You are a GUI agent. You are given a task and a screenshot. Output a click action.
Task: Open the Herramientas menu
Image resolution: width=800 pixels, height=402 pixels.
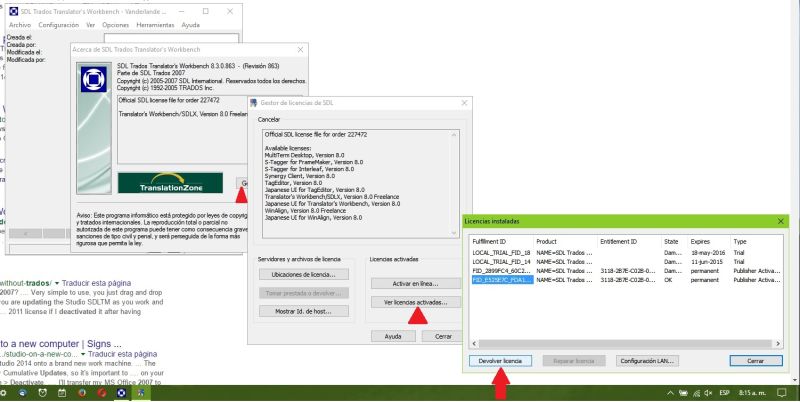(155, 25)
